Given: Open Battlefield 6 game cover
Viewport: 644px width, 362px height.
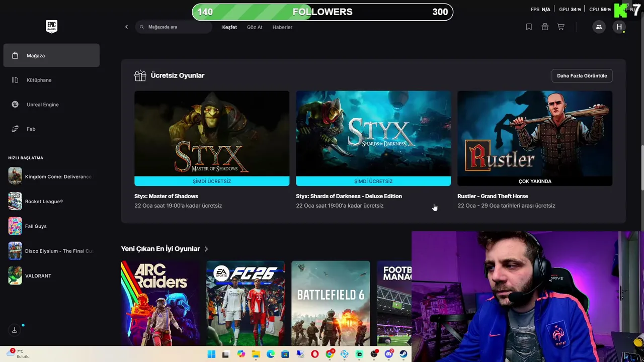Looking at the screenshot, I should click(331, 303).
